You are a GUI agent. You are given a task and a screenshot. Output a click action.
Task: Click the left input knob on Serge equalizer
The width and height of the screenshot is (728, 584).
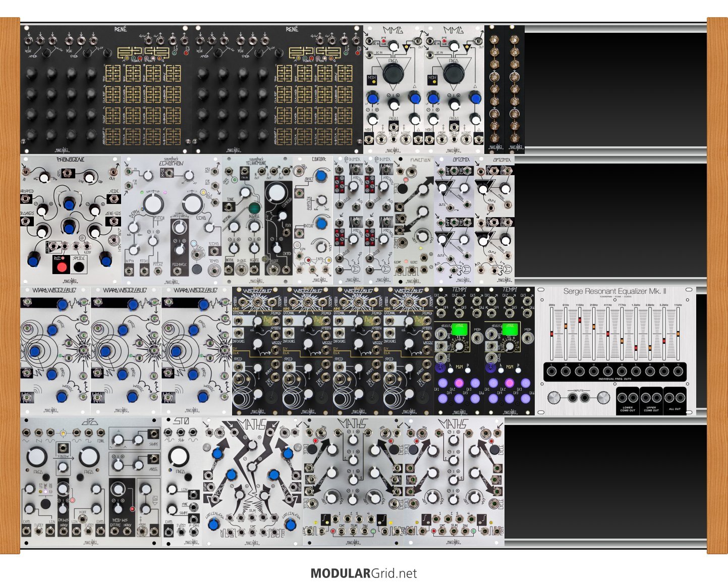[553, 398]
